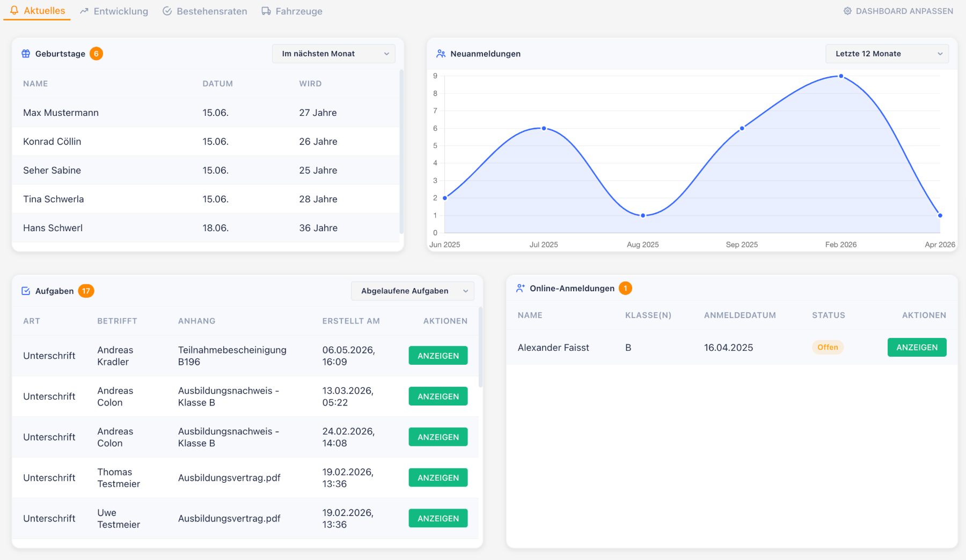Show the Andreas Kradler Teilnahmebescheinigung task

(x=438, y=356)
